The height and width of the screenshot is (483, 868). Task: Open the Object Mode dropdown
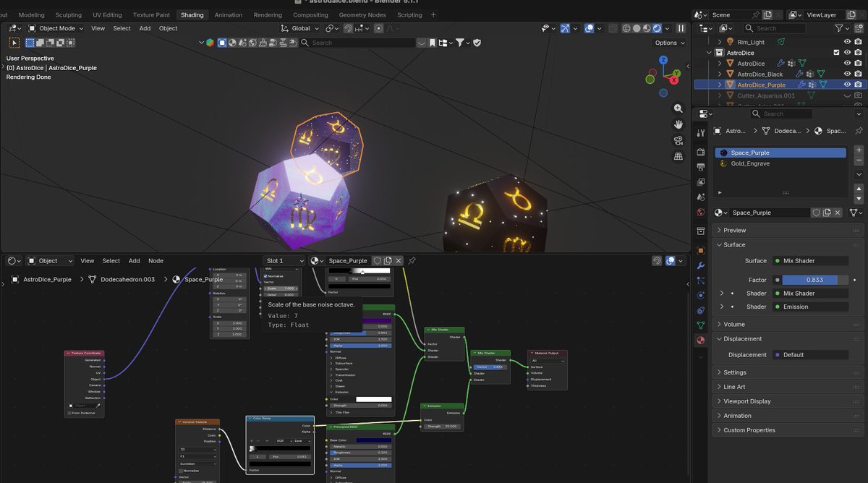(56, 28)
